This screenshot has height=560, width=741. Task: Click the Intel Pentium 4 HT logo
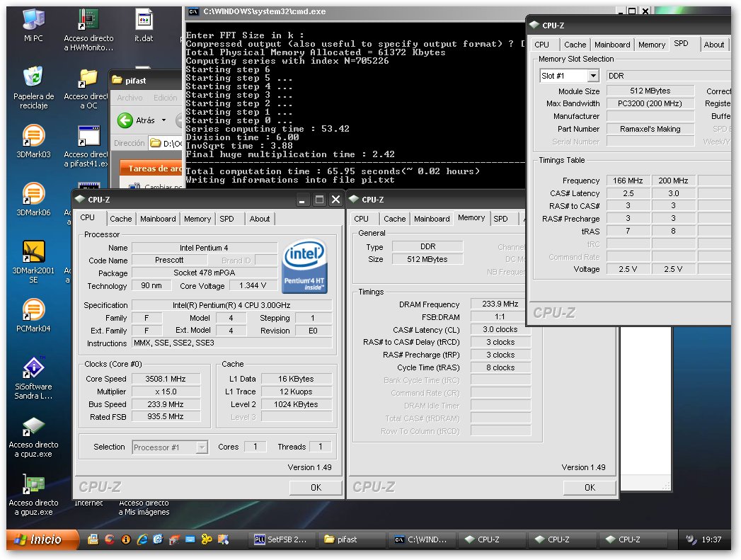[x=305, y=266]
